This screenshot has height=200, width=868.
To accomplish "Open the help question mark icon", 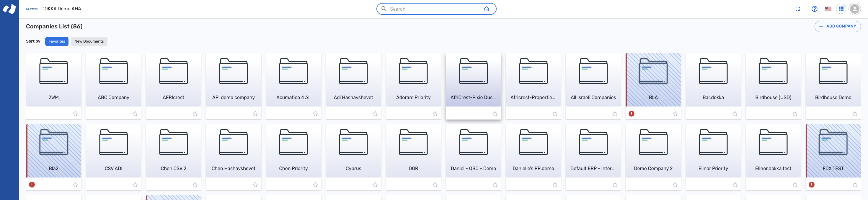I will pyautogui.click(x=814, y=9).
